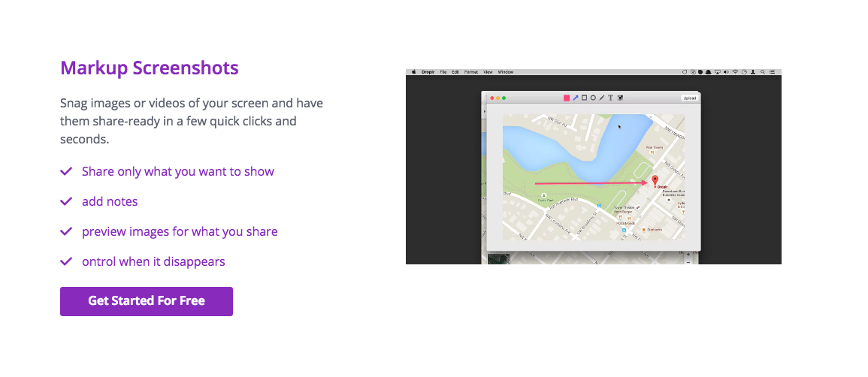Open Notification Center list icon
Image resolution: width=868 pixels, height=377 pixels.
772,72
